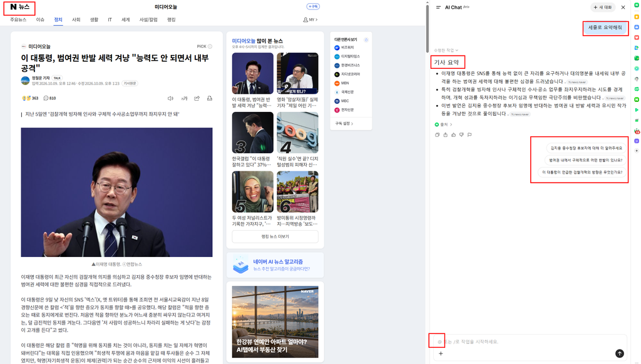Image resolution: width=641 pixels, height=364 pixels.
Task: Close the AI Chat panel
Action: click(x=623, y=8)
